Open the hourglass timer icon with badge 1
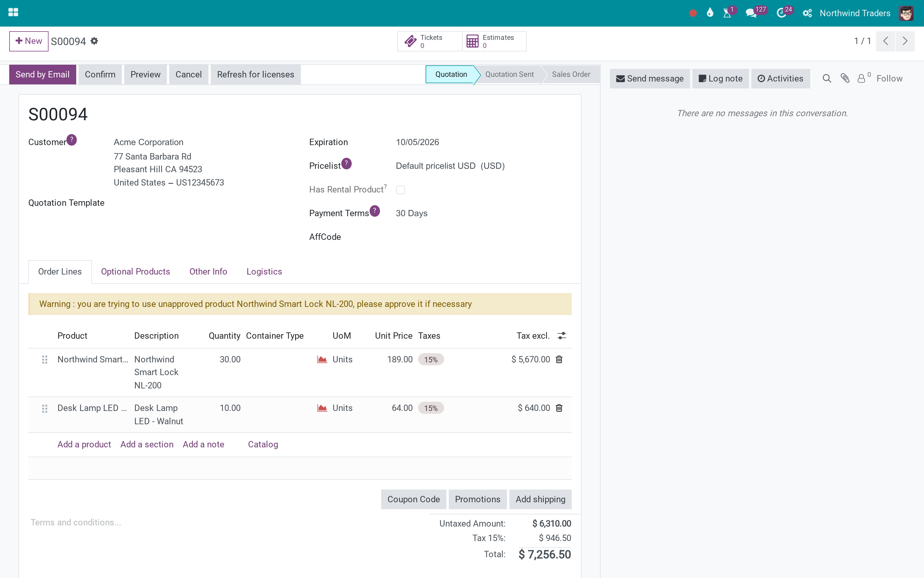This screenshot has height=578, width=924. click(x=727, y=13)
